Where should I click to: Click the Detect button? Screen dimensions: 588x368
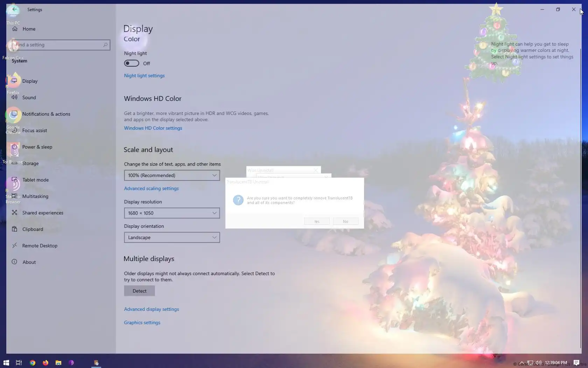point(139,291)
